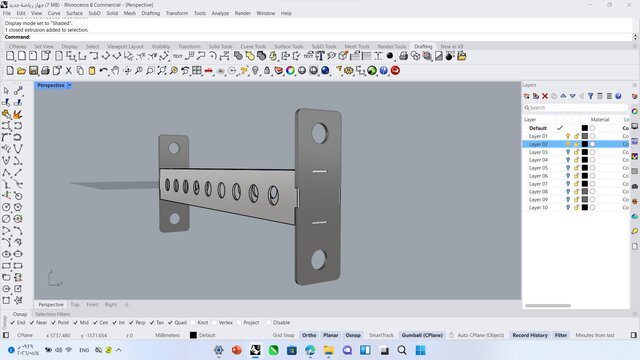Switch to the Curve Tools toolbar tab

coord(253,47)
